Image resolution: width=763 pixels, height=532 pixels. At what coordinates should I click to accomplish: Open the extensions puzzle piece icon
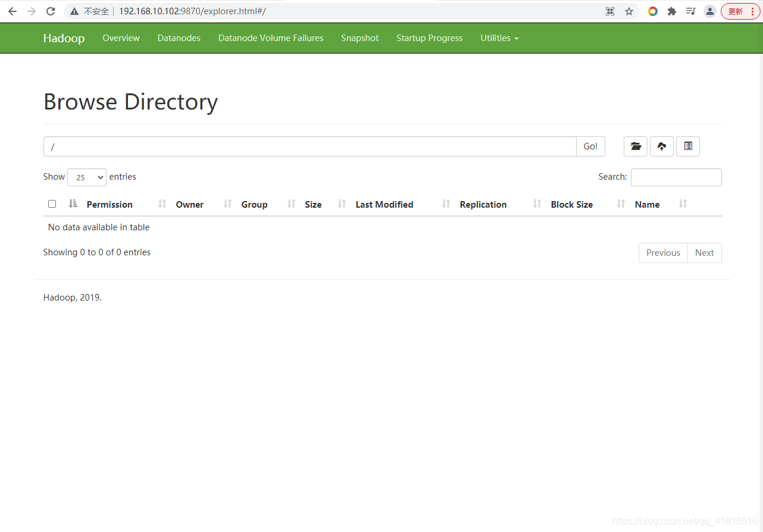(672, 11)
